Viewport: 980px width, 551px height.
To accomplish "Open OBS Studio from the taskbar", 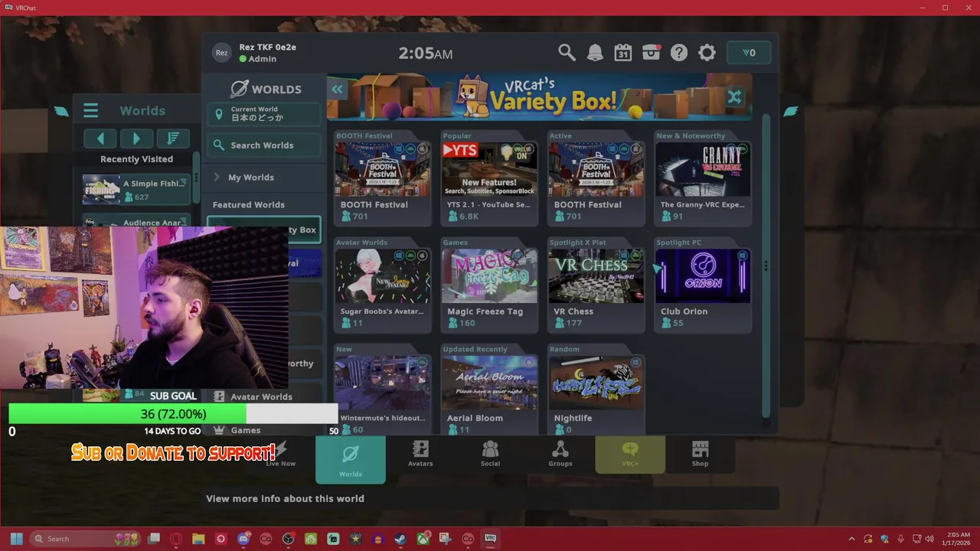I will 288,539.
